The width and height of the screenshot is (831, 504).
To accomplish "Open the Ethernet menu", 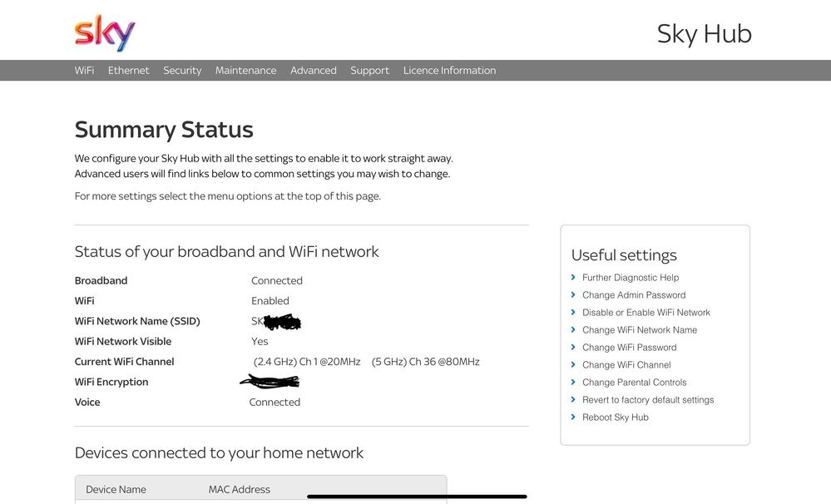I will (x=129, y=71).
